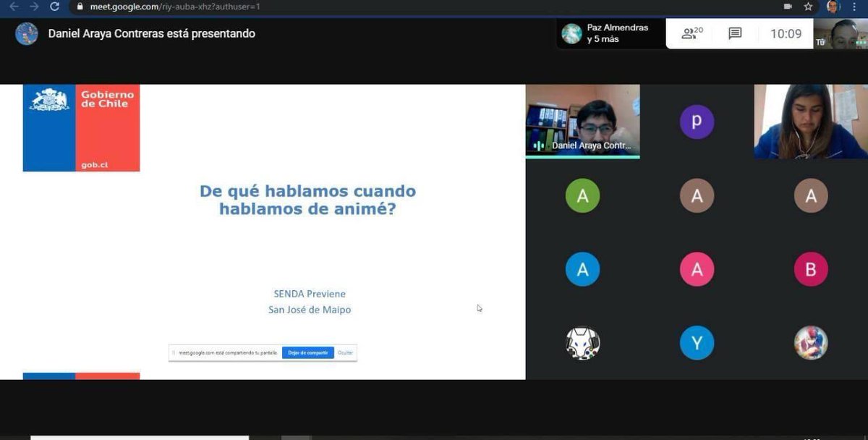
Task: Open the meeting chat panel
Action: pos(735,33)
